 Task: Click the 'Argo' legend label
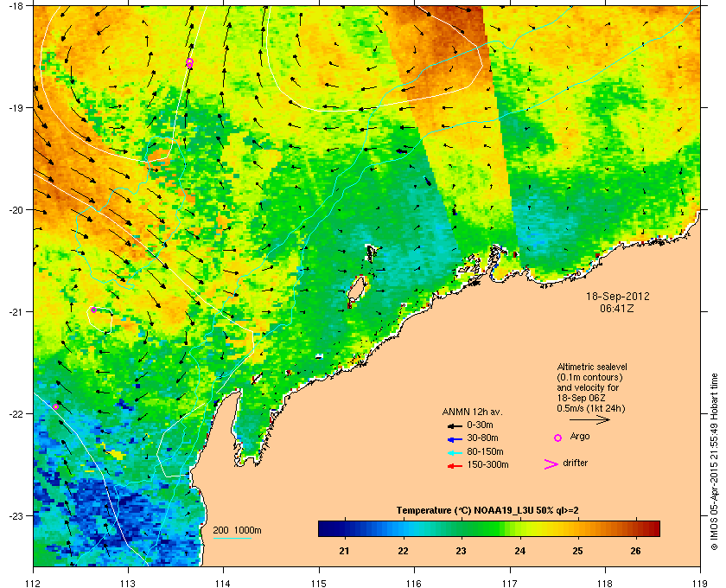click(x=580, y=437)
